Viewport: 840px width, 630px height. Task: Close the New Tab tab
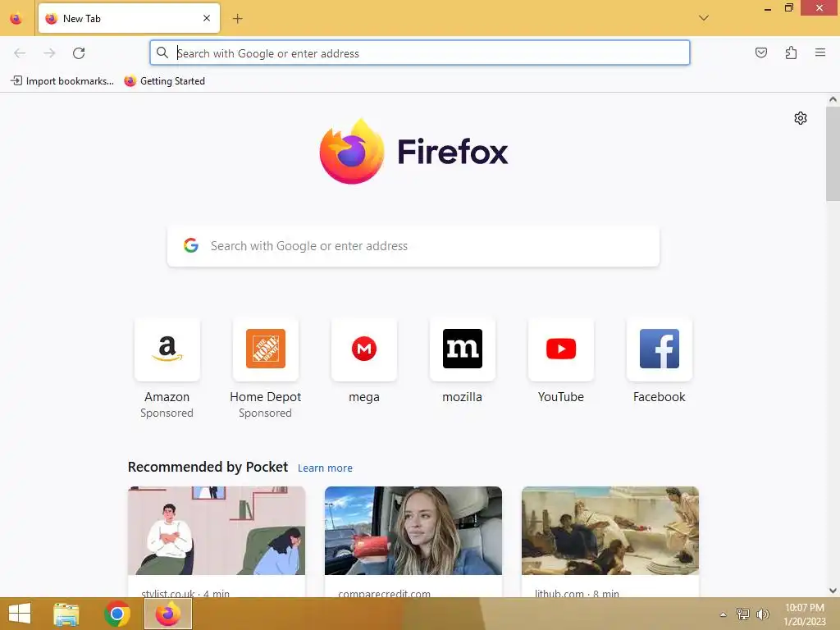207,18
